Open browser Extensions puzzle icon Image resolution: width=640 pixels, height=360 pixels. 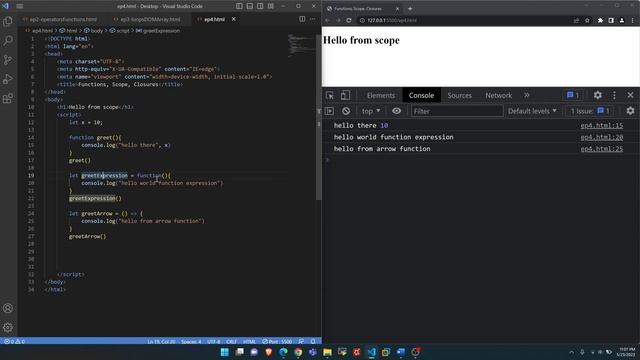pos(600,20)
